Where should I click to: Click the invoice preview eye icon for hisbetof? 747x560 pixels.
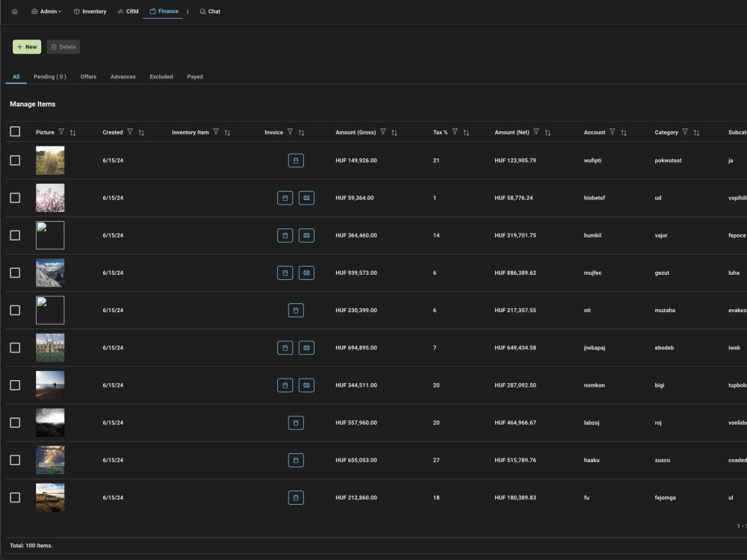[x=306, y=198]
